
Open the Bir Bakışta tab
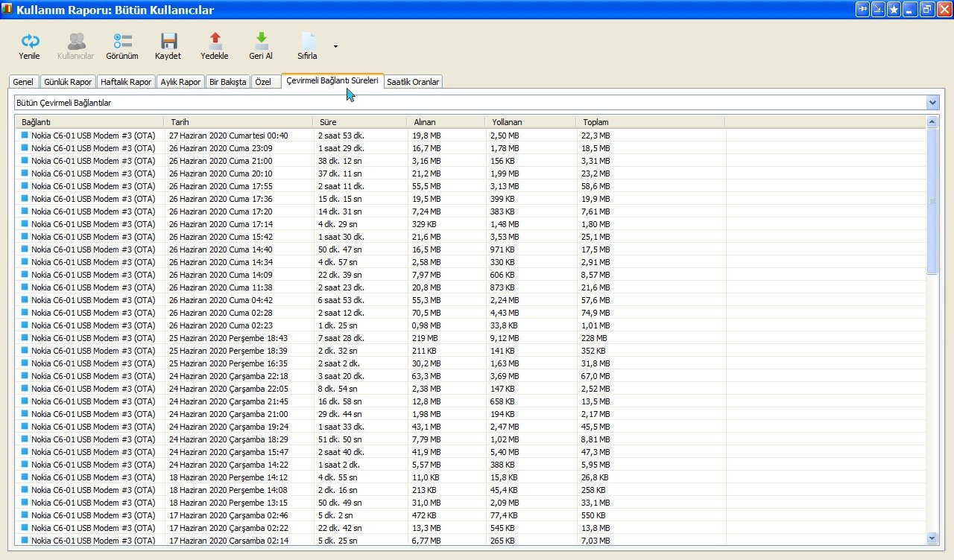(x=227, y=82)
